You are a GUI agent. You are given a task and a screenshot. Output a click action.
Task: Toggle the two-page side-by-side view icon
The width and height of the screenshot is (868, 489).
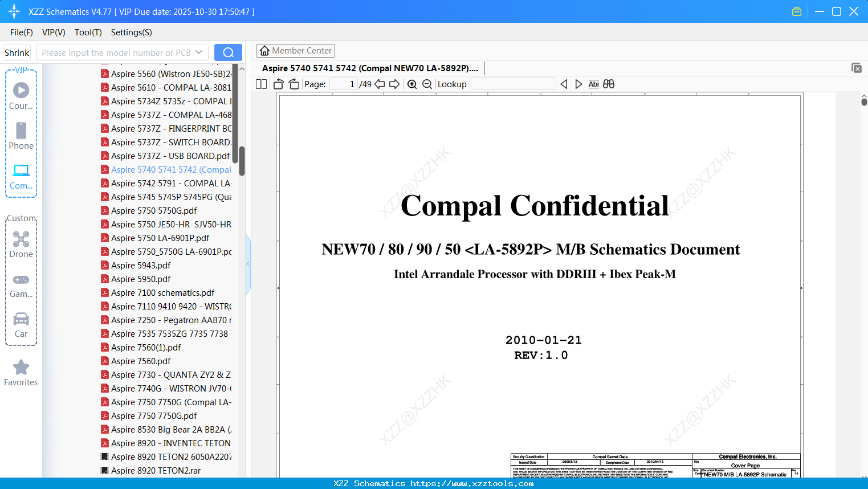click(x=262, y=84)
